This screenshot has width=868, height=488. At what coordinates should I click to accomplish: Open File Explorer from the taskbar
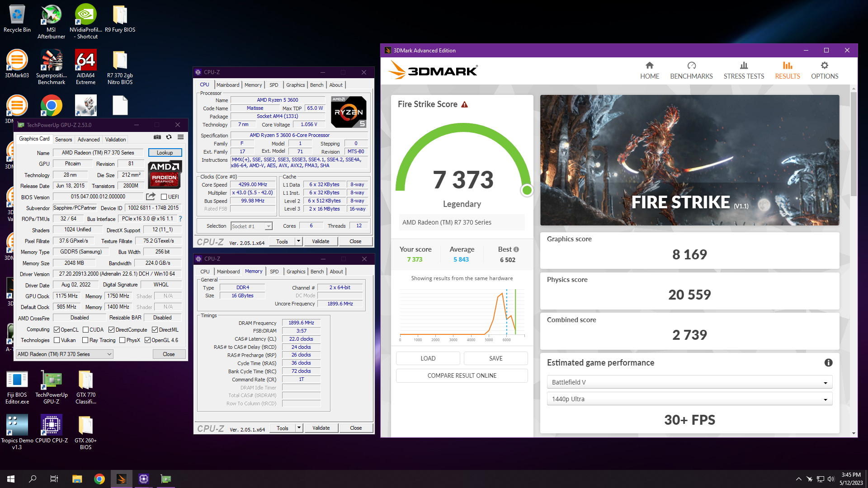77,479
